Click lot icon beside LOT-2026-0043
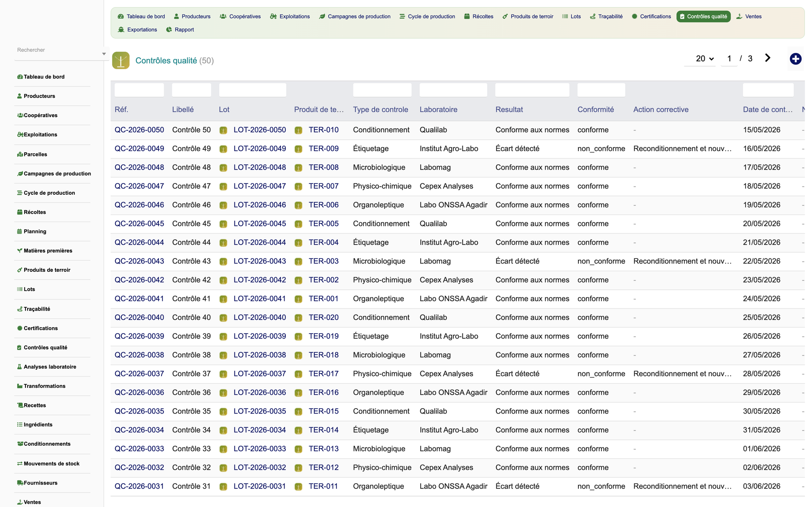 pyautogui.click(x=223, y=261)
